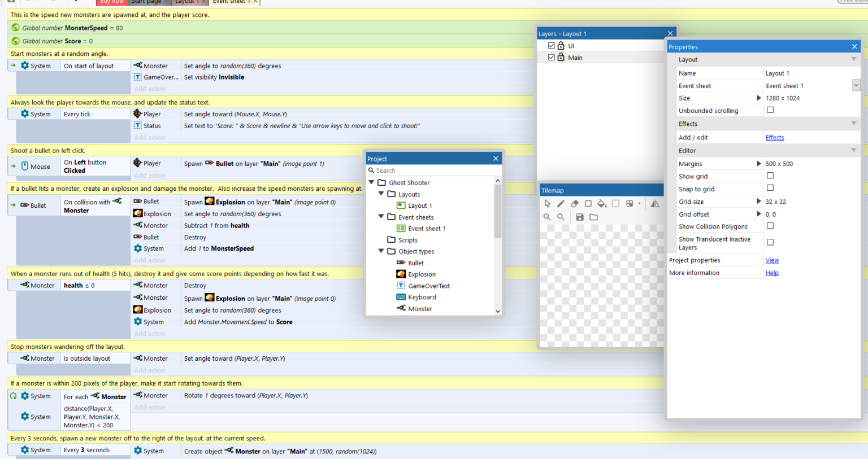Click the Project panel search field

434,170
